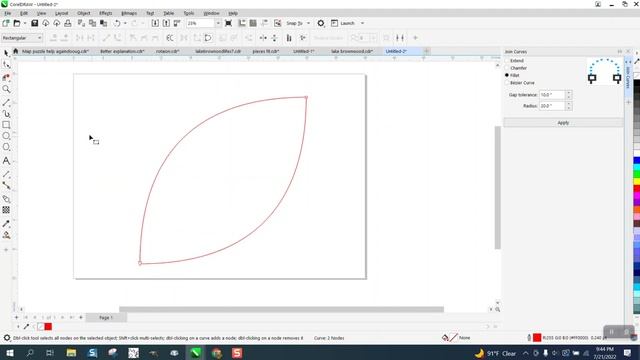Screen dimensions: 640x360
Task: Expand the Snap To dropdown
Action: 308,23
